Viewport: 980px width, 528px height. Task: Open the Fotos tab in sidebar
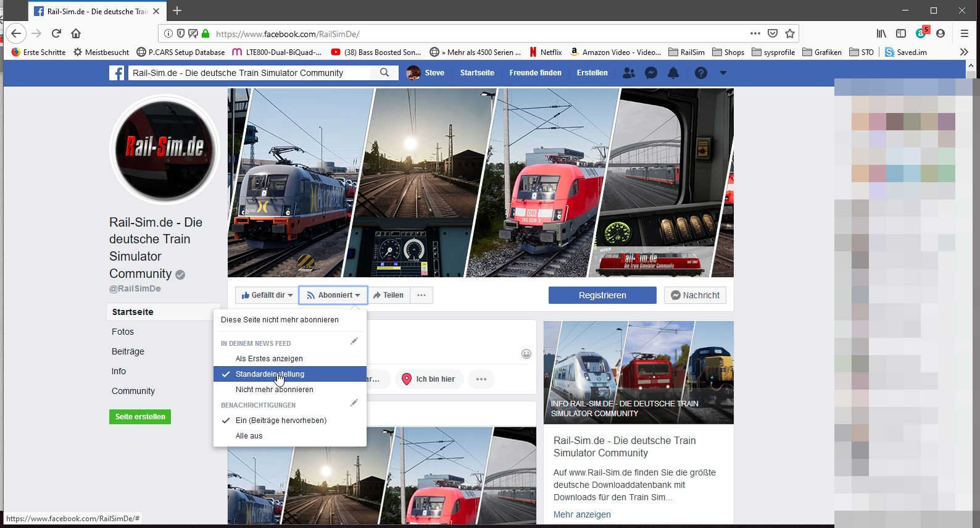point(123,332)
